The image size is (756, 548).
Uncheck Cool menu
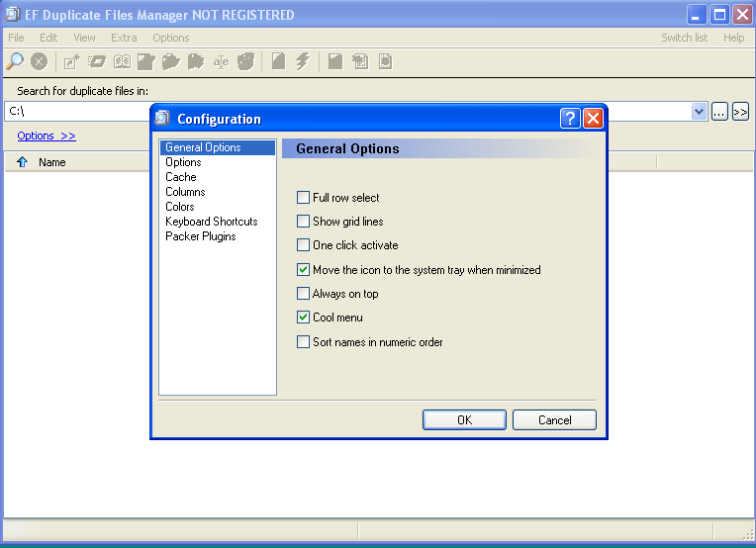[303, 318]
